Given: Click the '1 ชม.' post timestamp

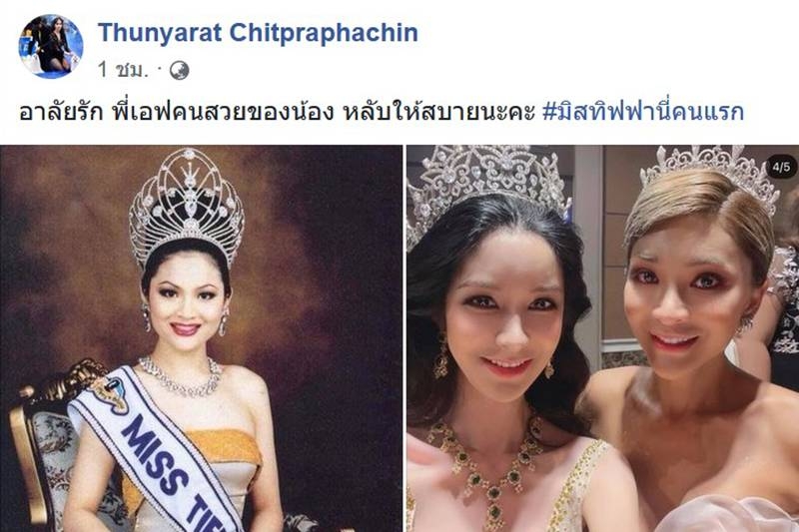Looking at the screenshot, I should coord(123,70).
